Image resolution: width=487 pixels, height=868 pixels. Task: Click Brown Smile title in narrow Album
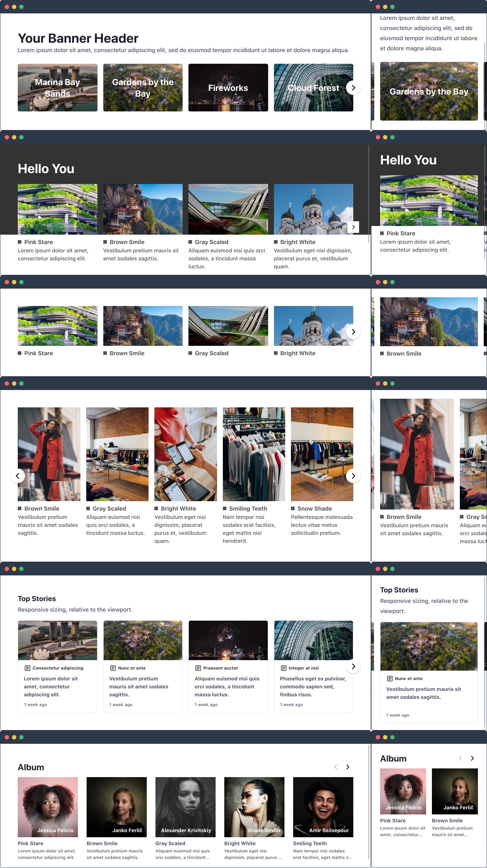(447, 821)
